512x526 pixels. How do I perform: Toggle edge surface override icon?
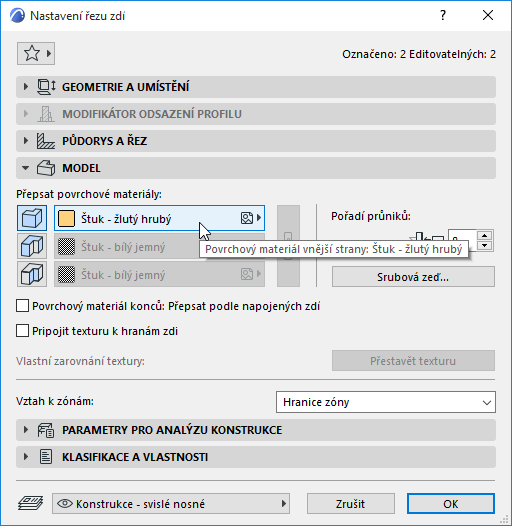[x=32, y=246]
